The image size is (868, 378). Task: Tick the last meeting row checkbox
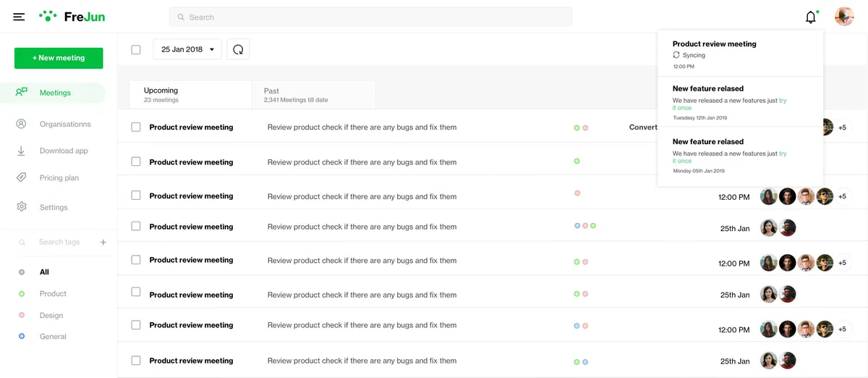click(136, 361)
